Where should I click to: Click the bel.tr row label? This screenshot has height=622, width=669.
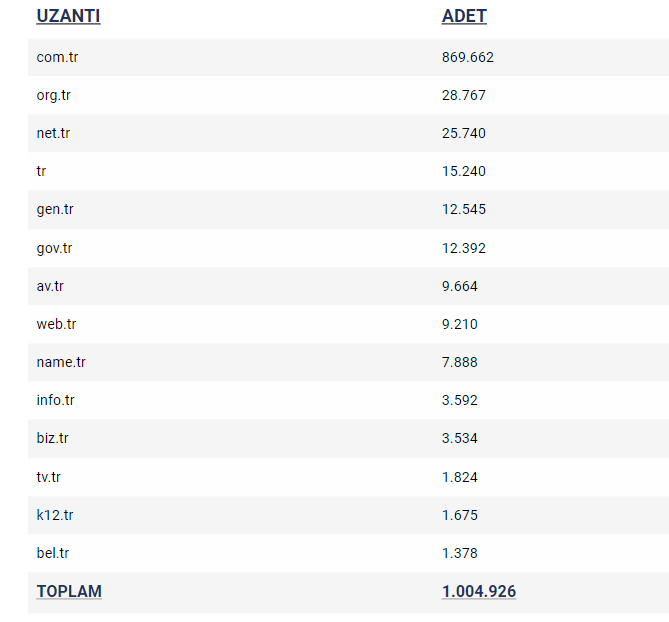(52, 553)
